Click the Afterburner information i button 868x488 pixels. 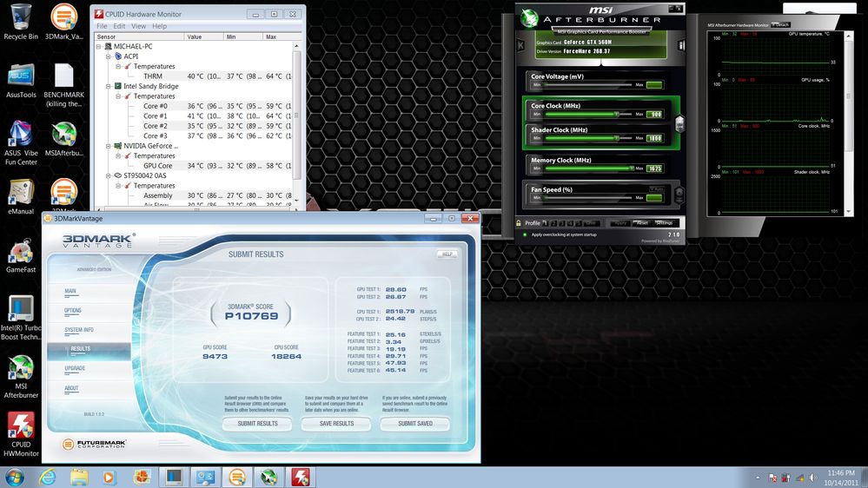click(681, 45)
